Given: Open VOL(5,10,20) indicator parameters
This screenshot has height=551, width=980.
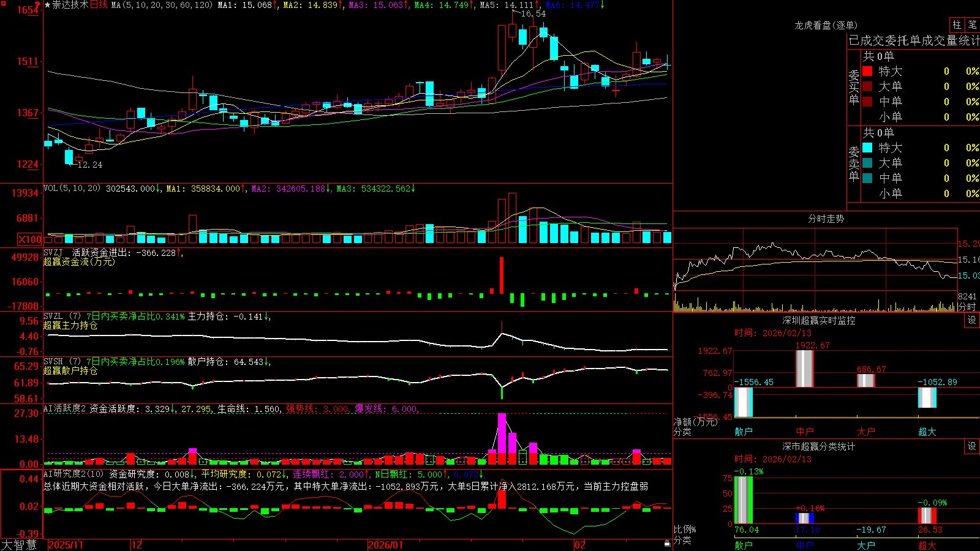Looking at the screenshot, I should 72,189.
